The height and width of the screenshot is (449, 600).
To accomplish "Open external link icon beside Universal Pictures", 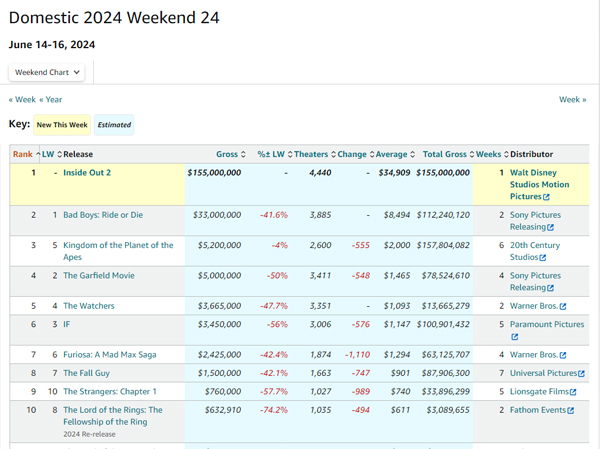I will click(x=581, y=374).
